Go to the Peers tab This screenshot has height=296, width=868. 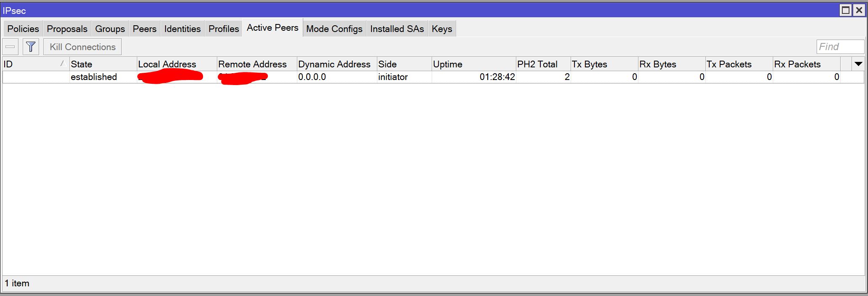pyautogui.click(x=144, y=29)
